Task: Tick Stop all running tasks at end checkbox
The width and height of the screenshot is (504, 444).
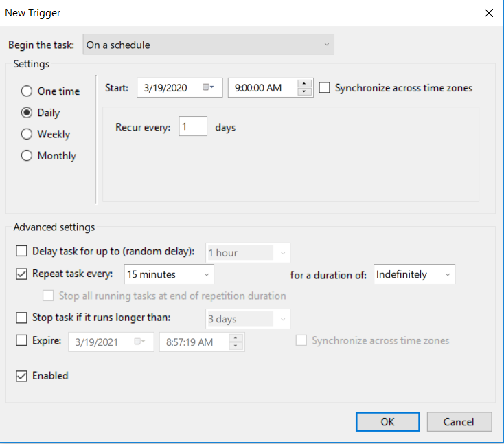Action: point(48,296)
